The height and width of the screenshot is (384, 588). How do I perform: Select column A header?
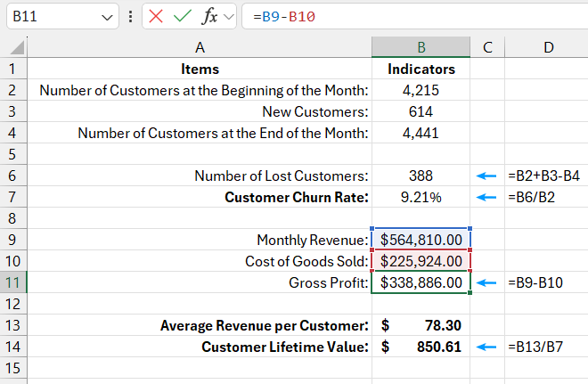tap(200, 47)
